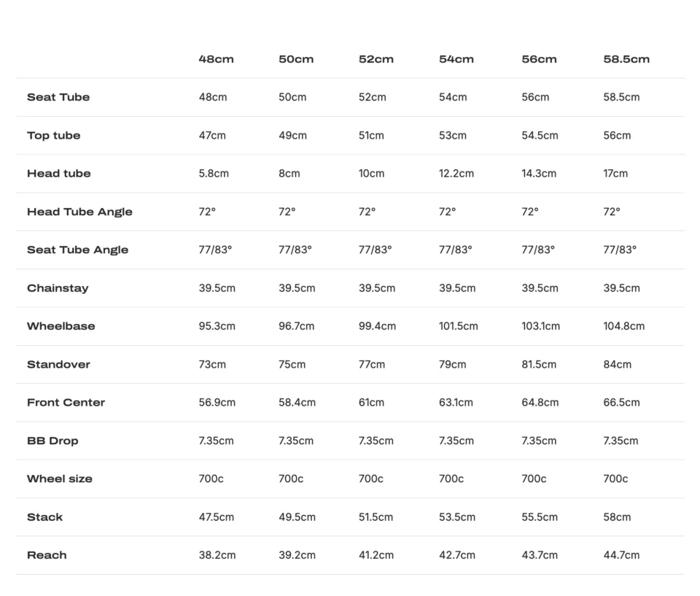Select the Seat Tube Angle row label
Image resolution: width=700 pixels, height=596 pixels.
coord(78,249)
